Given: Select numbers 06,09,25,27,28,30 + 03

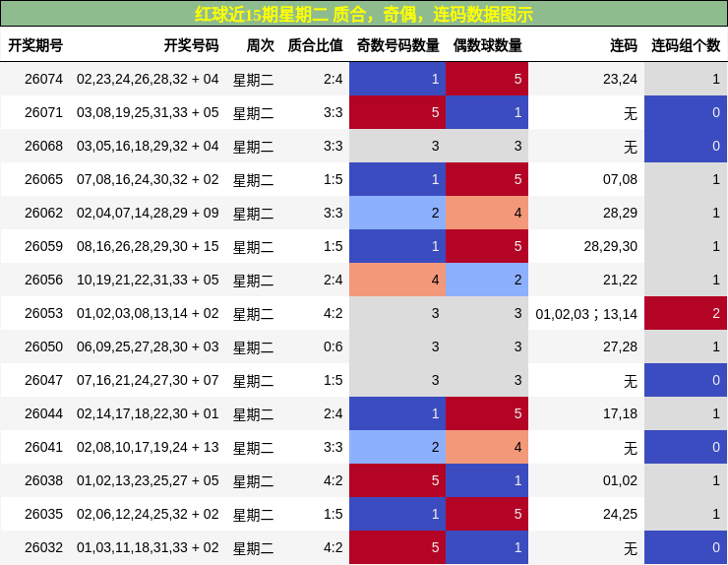Looking at the screenshot, I should click(x=148, y=346).
